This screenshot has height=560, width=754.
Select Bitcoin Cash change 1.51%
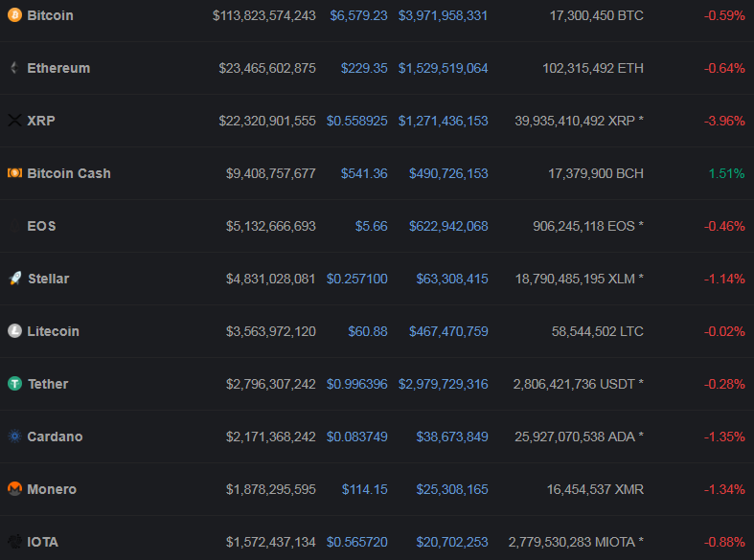pyautogui.click(x=726, y=173)
